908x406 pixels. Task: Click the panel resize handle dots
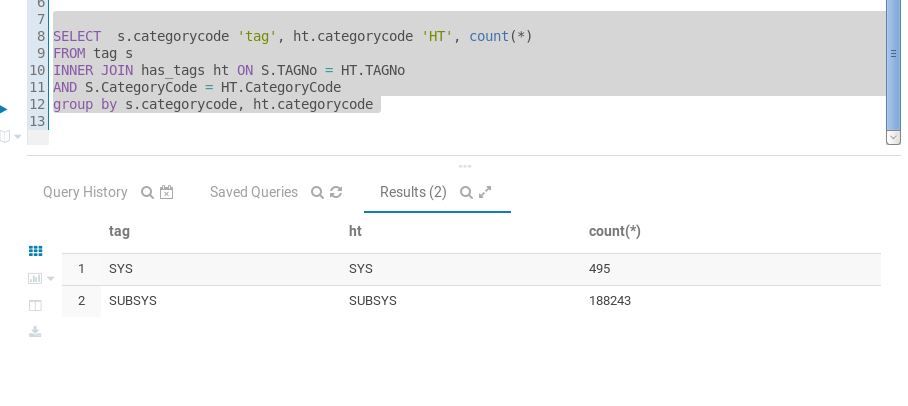point(465,166)
